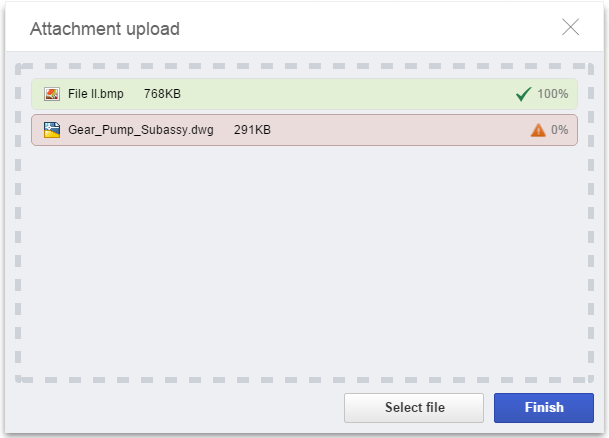
Task: Click the 100% upload progress label
Action: pos(553,94)
